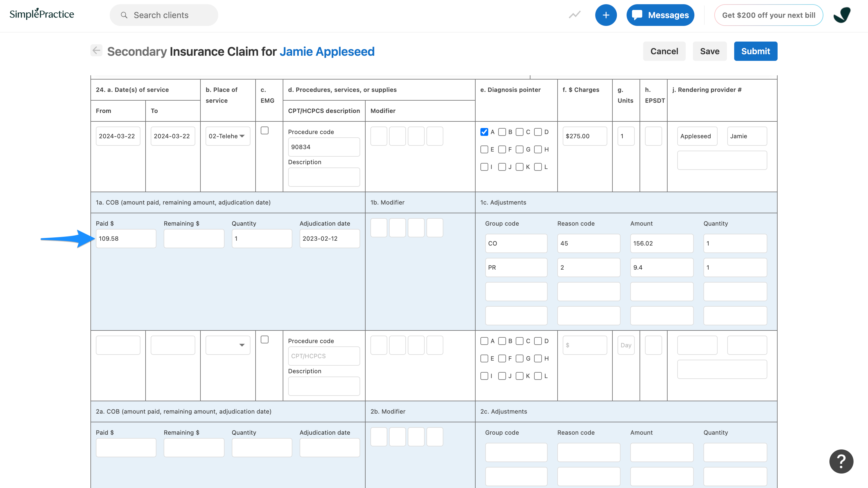
Task: Click the Jamie rendering provider field
Action: [747, 136]
